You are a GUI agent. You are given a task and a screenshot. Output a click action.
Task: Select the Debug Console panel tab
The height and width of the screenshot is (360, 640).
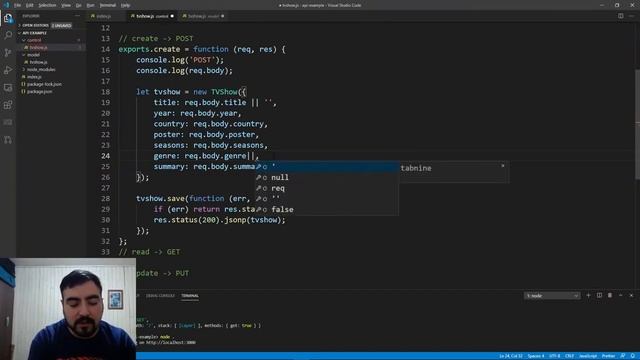click(x=160, y=296)
